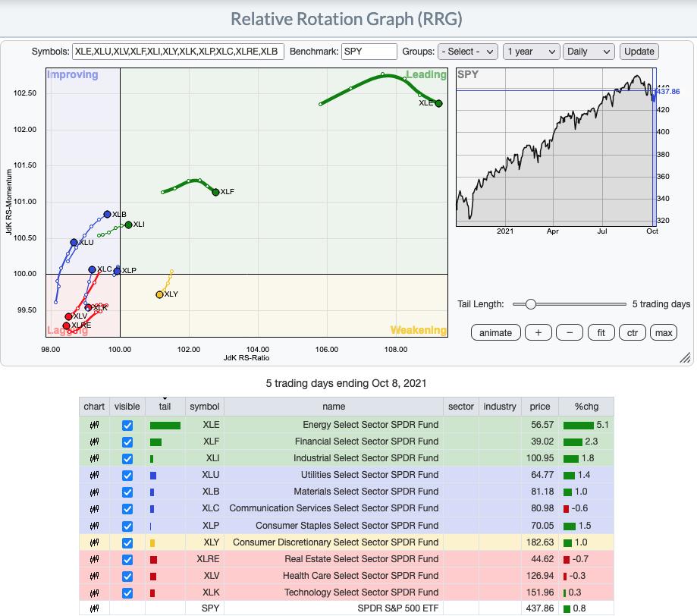Viewport: 697px width, 616px height.
Task: Open the chart icon for XLU row
Action: (x=94, y=475)
